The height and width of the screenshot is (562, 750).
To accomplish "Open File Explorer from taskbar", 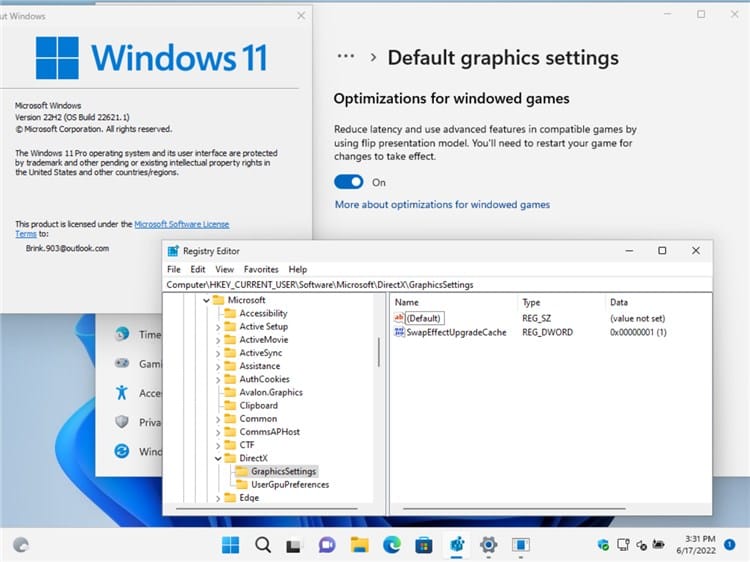I will pyautogui.click(x=359, y=545).
